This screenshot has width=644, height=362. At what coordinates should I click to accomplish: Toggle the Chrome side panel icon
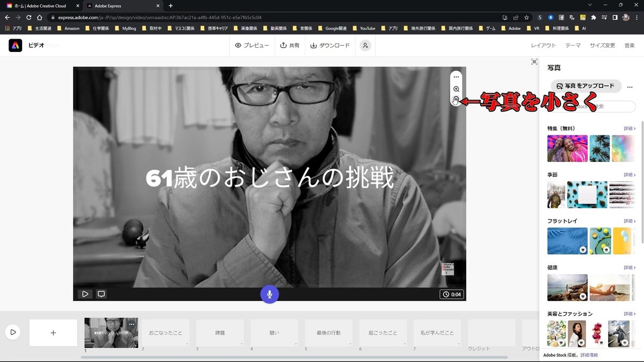coord(615,17)
